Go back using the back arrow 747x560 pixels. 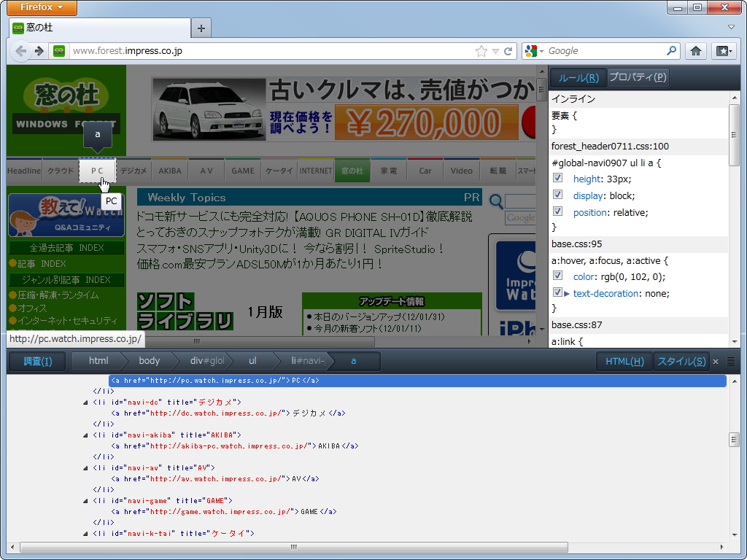coord(21,50)
